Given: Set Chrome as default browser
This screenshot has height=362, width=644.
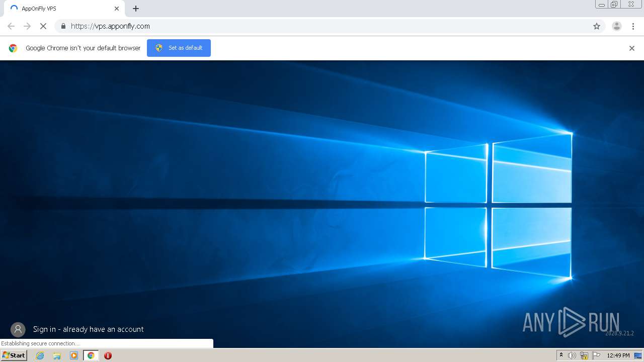Looking at the screenshot, I should coord(179,48).
